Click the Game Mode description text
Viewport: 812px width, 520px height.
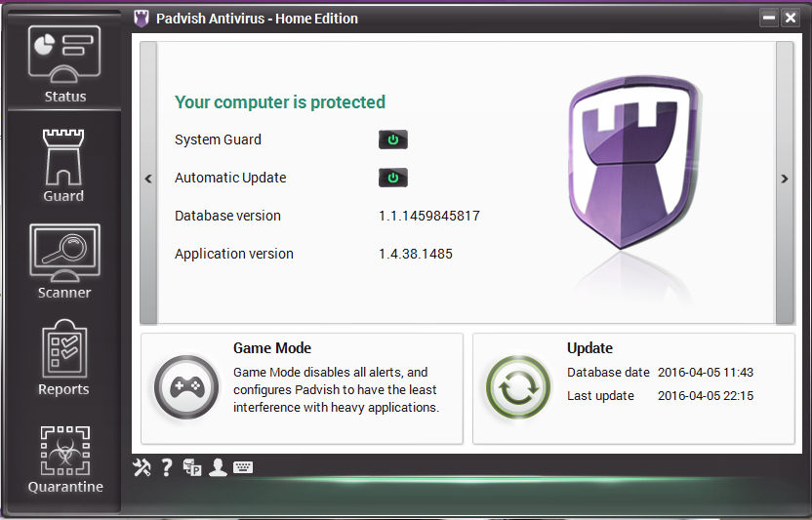(x=336, y=389)
